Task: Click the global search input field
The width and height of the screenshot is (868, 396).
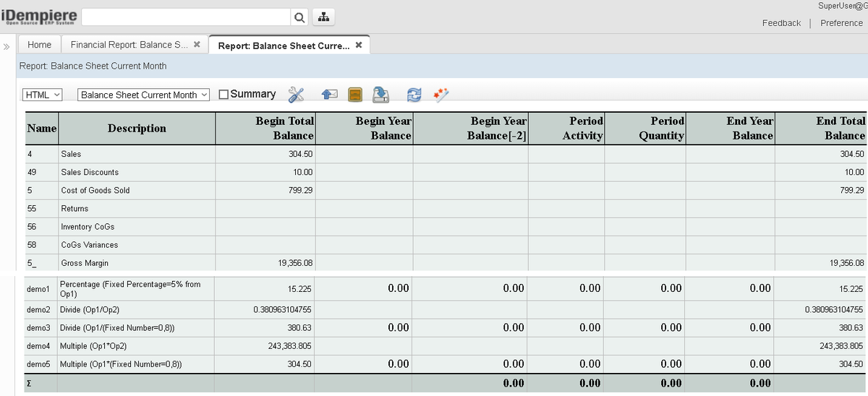Action: (186, 17)
